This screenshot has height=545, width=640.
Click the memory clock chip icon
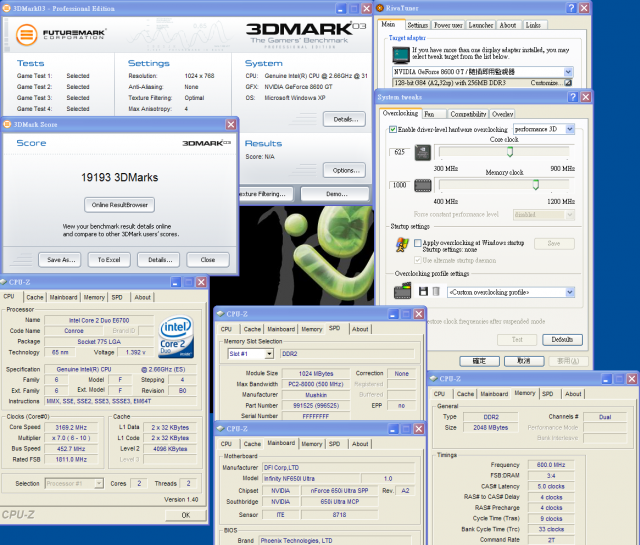point(423,186)
